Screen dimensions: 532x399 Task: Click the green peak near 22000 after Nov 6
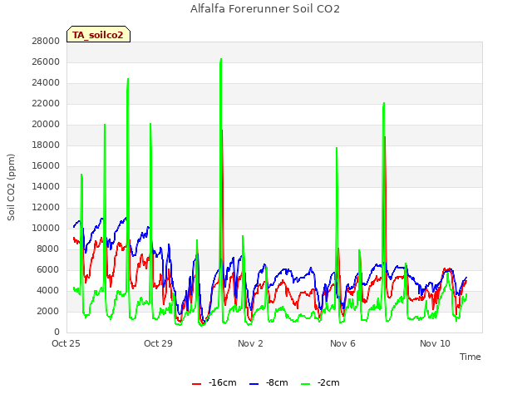tap(384, 103)
